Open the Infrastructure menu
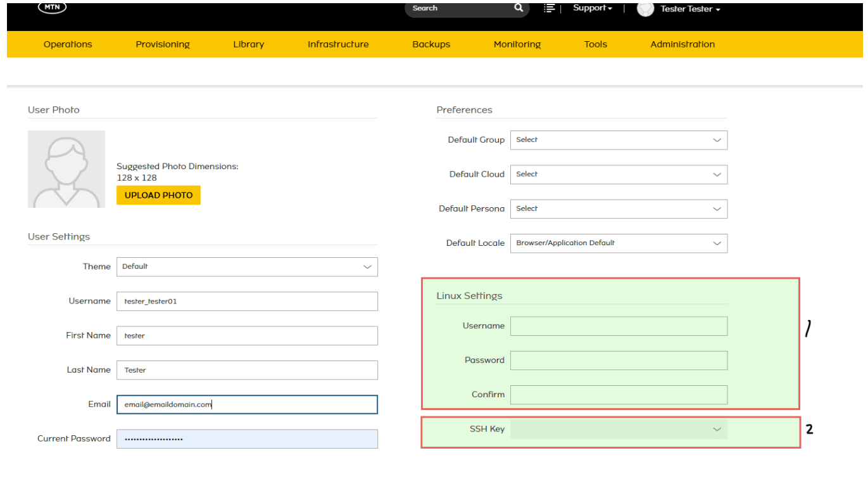868x479 pixels. pos(338,44)
